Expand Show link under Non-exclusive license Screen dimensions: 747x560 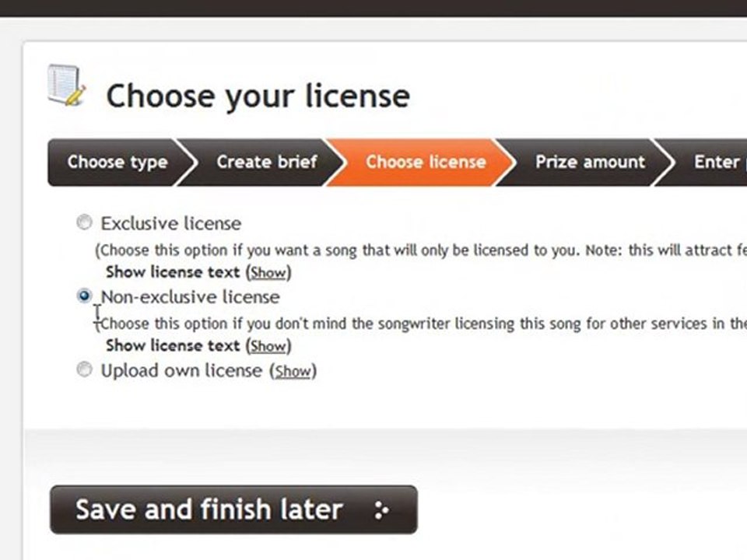(x=268, y=346)
